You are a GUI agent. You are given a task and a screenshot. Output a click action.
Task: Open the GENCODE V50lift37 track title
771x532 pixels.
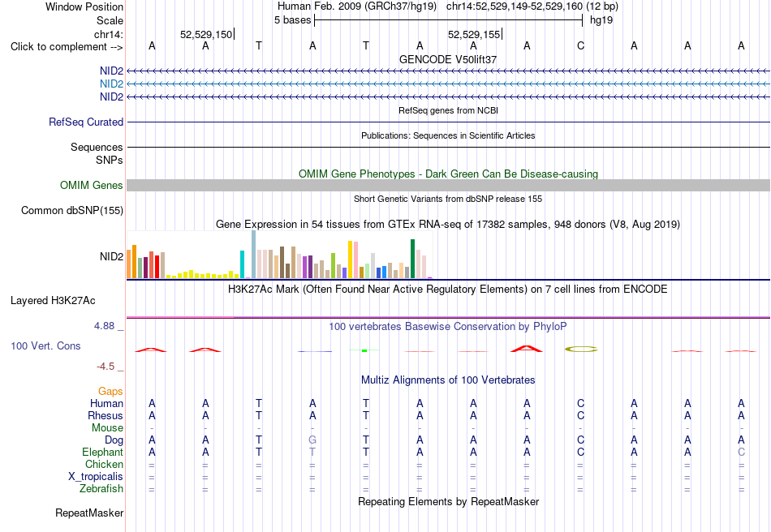click(448, 59)
